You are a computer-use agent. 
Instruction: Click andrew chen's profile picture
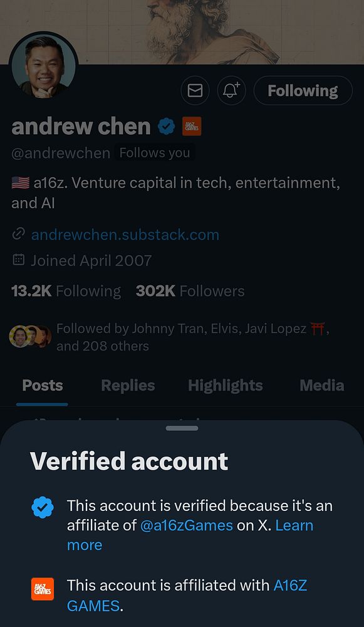(x=43, y=64)
